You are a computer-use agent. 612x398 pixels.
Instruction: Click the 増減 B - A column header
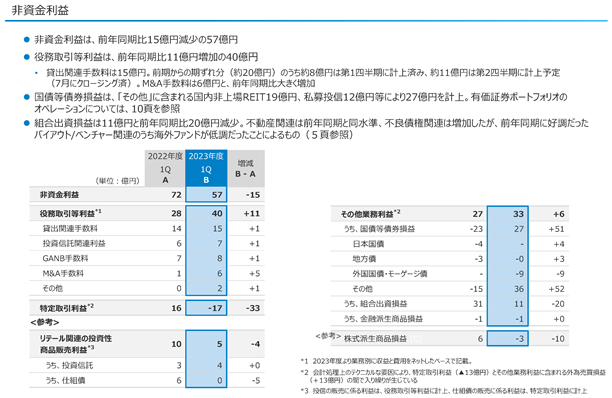246,168
